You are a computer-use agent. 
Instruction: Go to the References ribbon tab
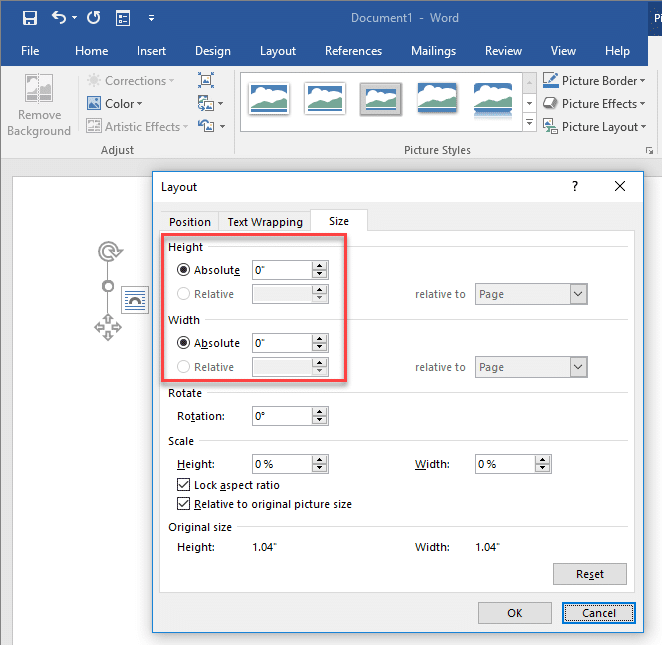point(353,51)
